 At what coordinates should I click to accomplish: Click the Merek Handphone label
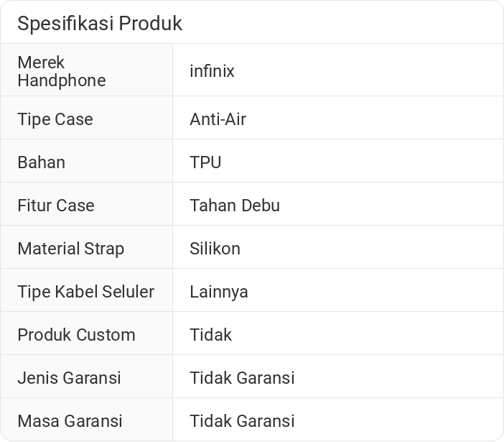(x=61, y=71)
